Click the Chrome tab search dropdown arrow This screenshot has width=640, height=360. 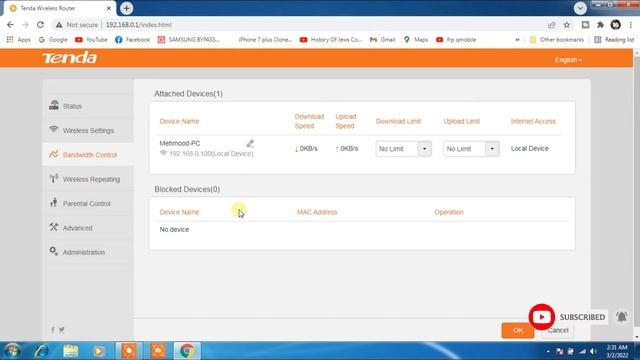[580, 8]
